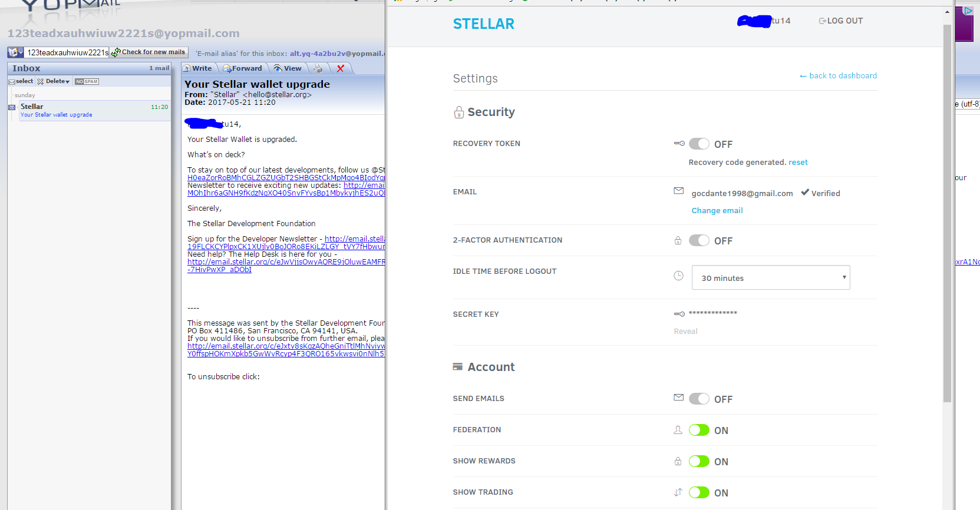Click the LOG OUT button

841,21
